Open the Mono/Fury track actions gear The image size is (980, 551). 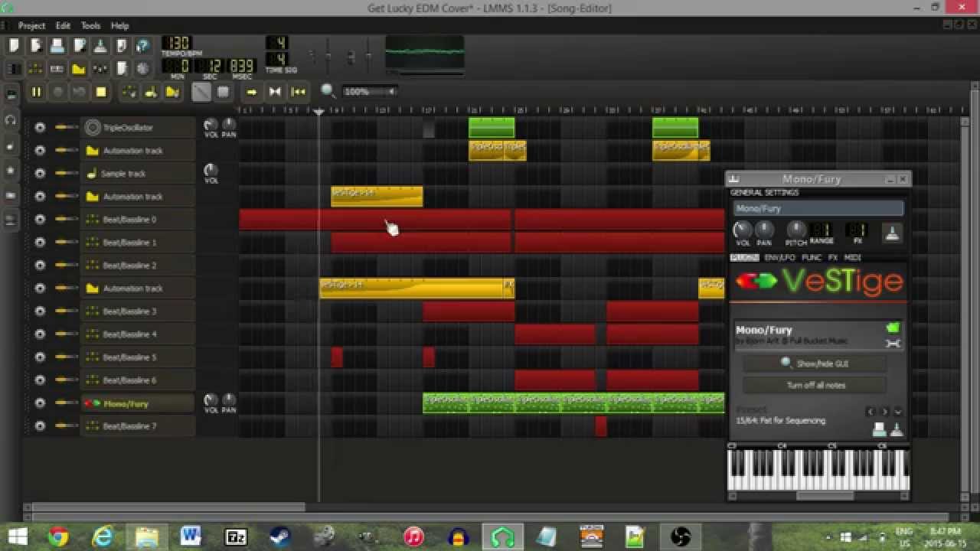pos(40,403)
